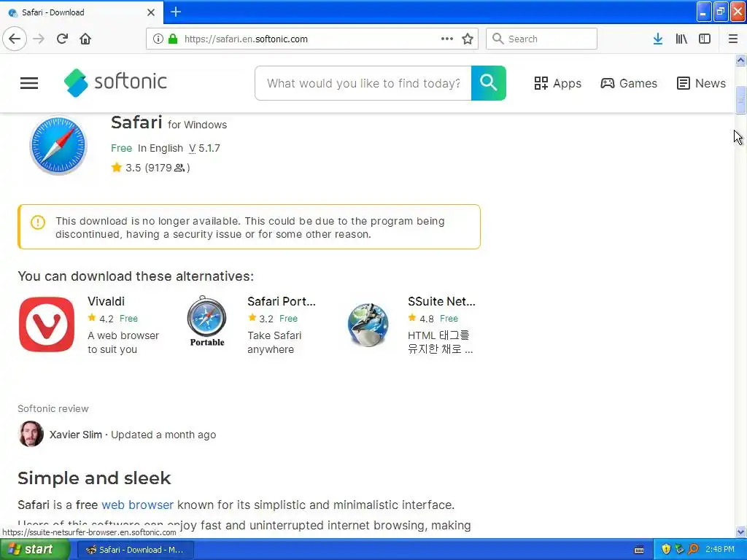Image resolution: width=747 pixels, height=560 pixels.
Task: Open the Windows start menu
Action: (x=35, y=550)
